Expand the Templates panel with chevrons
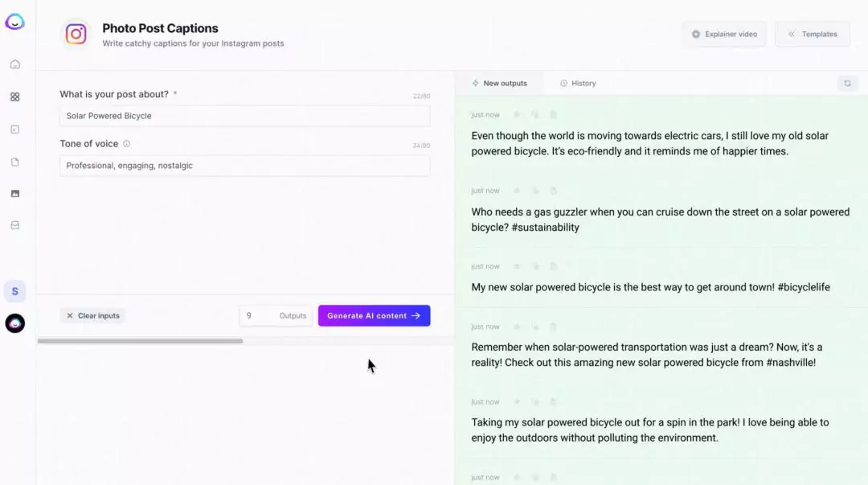This screenshot has height=485, width=868. point(812,35)
